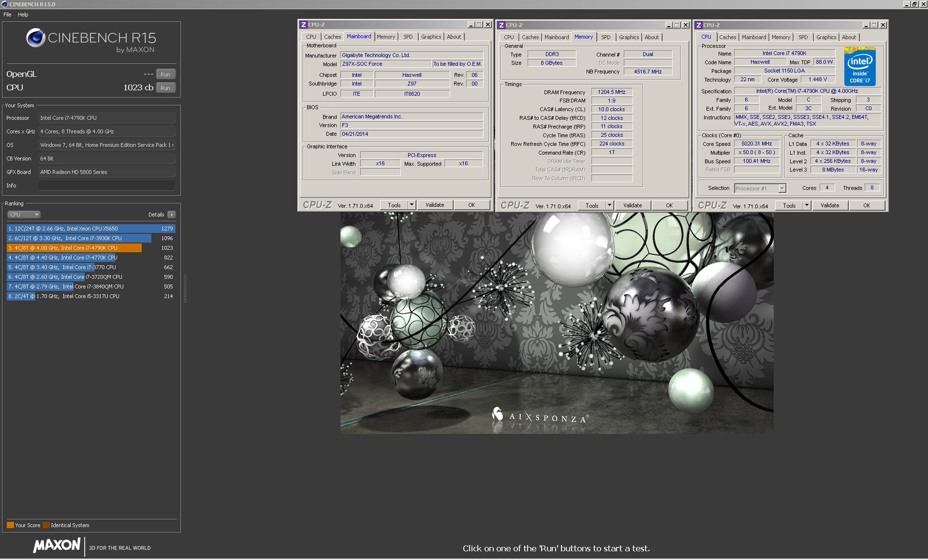Open SPD tab in Memory CPU-Z window

(606, 37)
